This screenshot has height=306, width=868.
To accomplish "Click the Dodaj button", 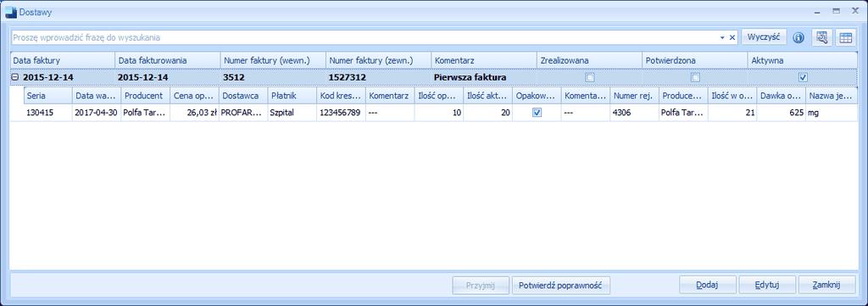I will [x=708, y=286].
